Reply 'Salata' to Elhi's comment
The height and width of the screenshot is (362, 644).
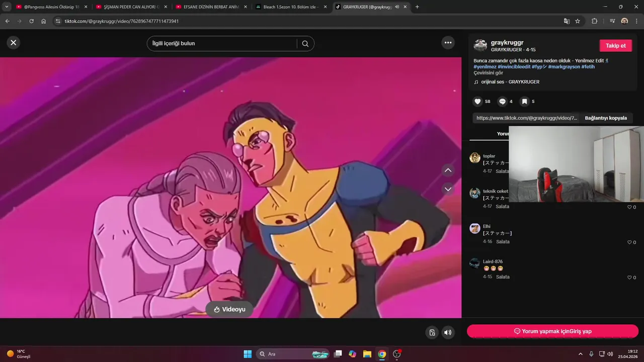[x=503, y=242]
